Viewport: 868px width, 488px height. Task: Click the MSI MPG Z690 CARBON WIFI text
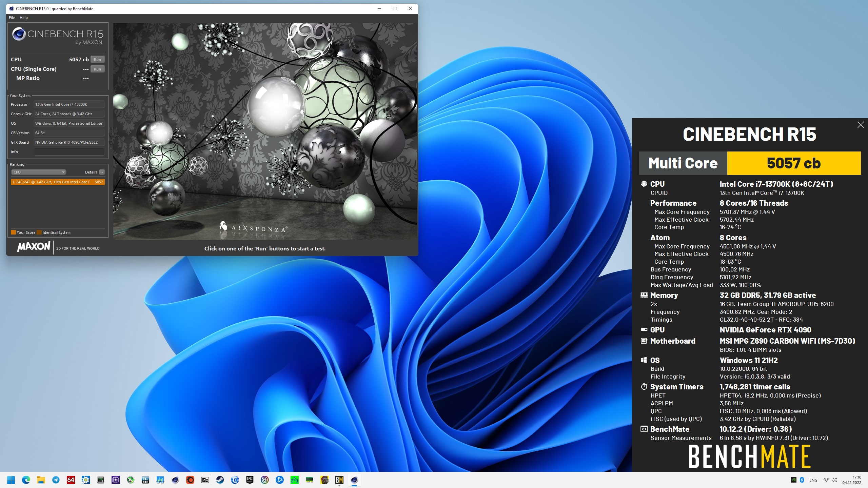(787, 341)
